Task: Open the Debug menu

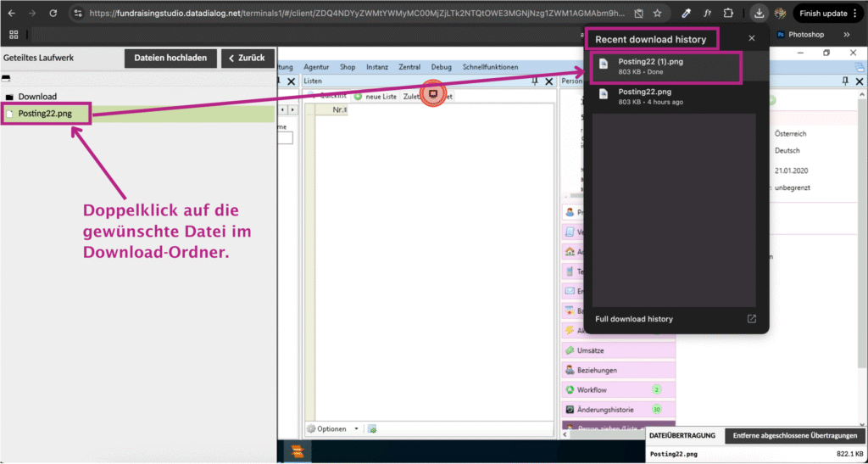Action: tap(441, 67)
